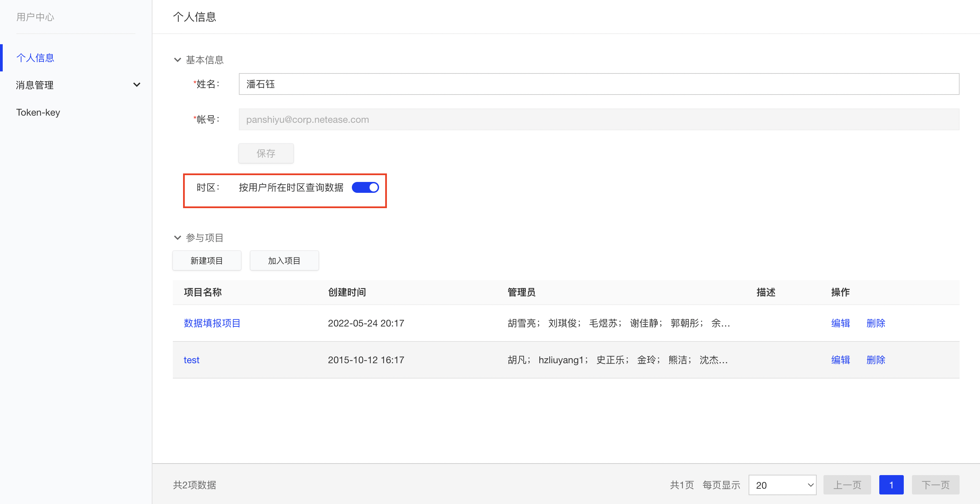Edit the 数据填报项目 project entry

click(x=840, y=323)
